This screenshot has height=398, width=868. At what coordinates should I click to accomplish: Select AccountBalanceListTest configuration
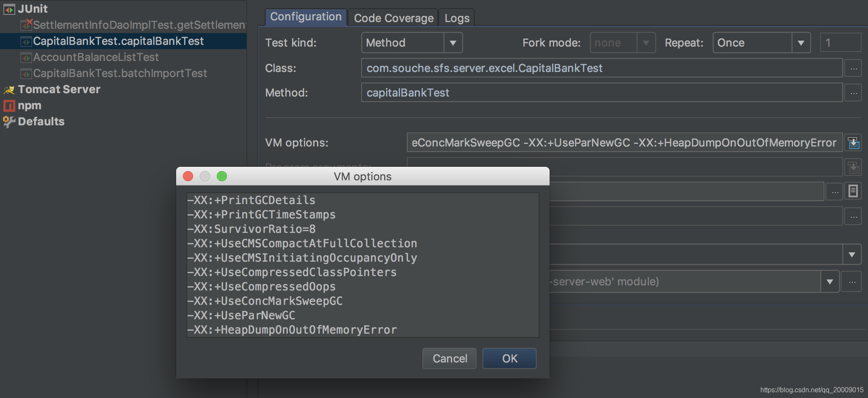(96, 57)
